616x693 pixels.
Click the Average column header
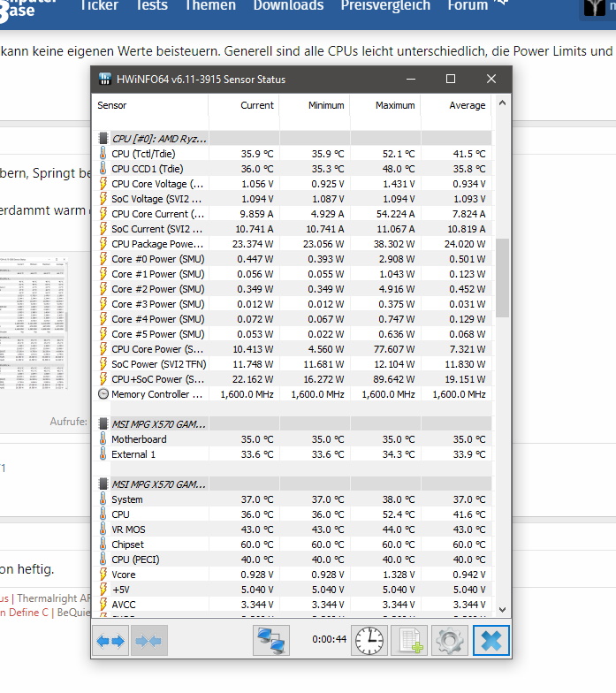456,106
